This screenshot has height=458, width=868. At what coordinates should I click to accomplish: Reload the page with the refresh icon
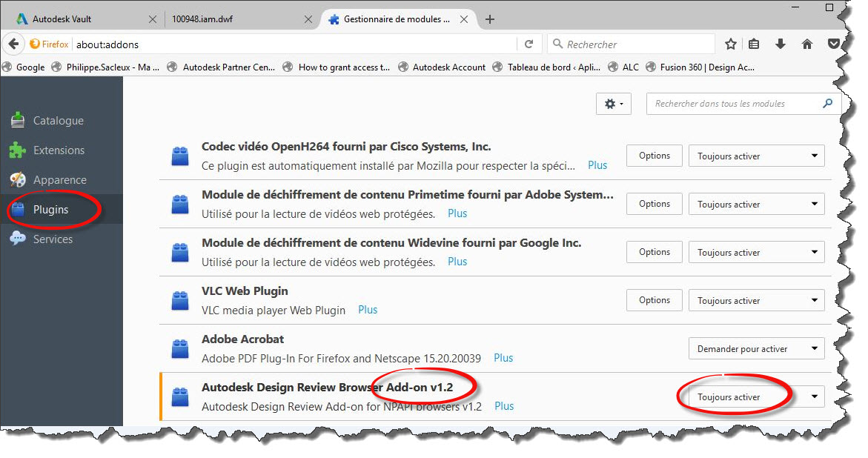click(529, 44)
